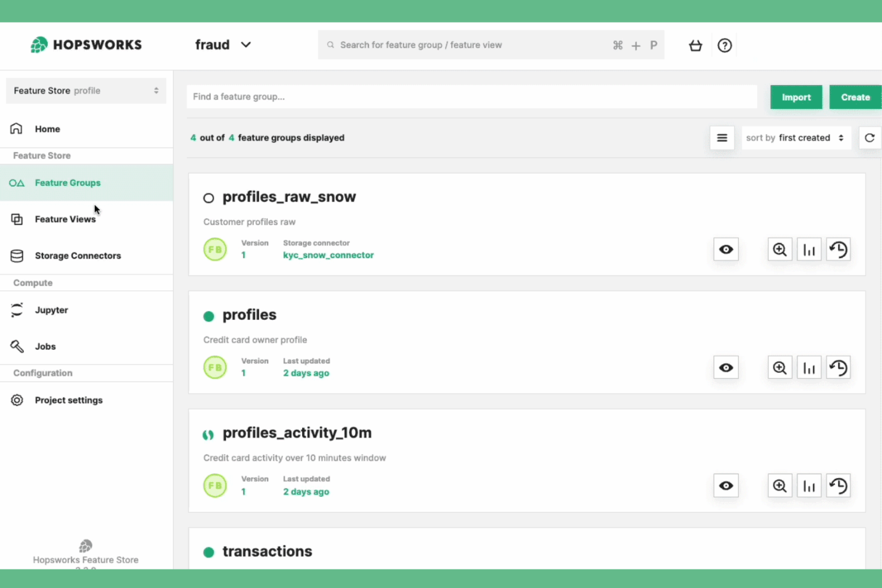This screenshot has height=588, width=882.
Task: Open statistics chart icon for profiles_activity_10m
Action: [809, 486]
